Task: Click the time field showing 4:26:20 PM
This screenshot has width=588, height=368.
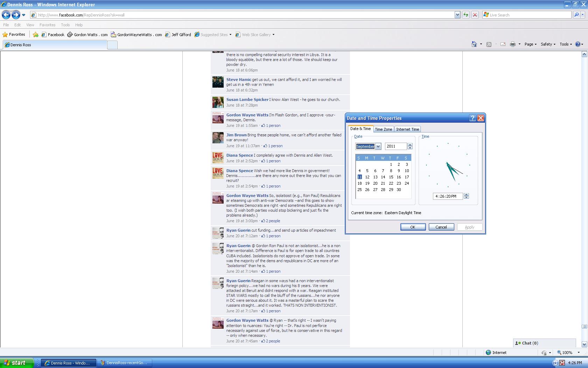Action: (x=448, y=196)
